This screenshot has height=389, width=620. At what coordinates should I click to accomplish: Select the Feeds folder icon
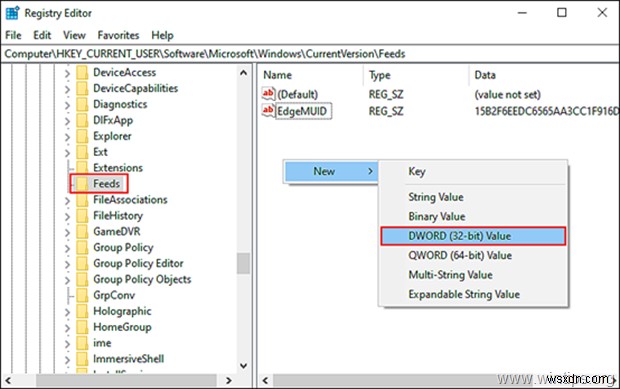(x=82, y=184)
